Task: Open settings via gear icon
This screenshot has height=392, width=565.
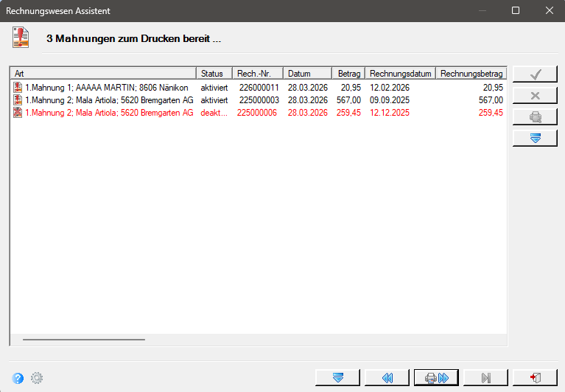Action: pyautogui.click(x=37, y=378)
